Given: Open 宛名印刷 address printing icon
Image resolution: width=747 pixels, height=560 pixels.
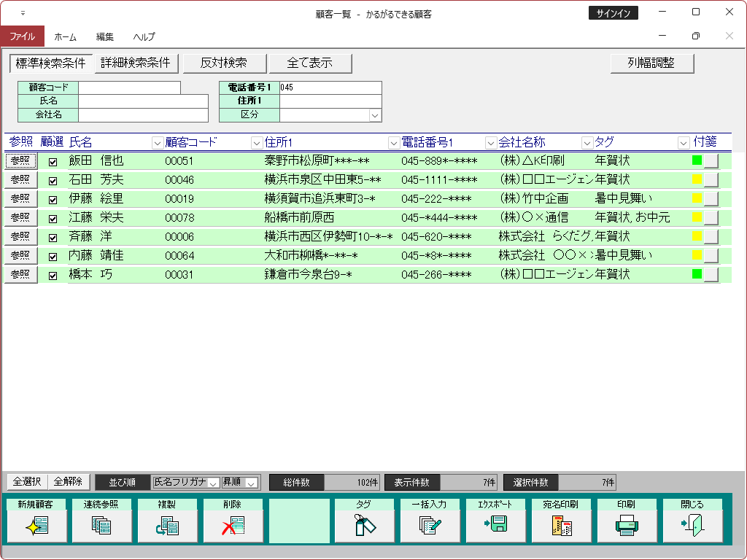Looking at the screenshot, I should click(562, 525).
